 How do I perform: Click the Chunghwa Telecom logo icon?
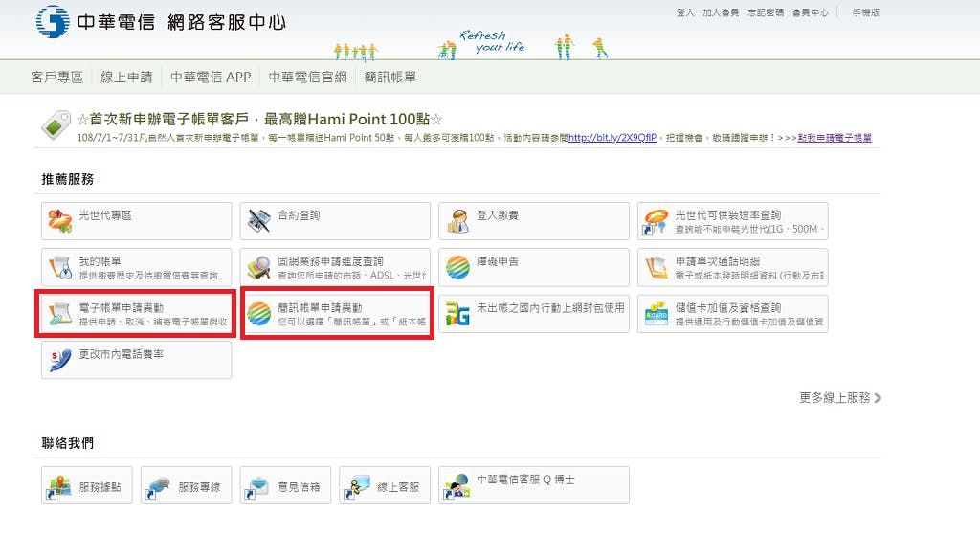53,22
